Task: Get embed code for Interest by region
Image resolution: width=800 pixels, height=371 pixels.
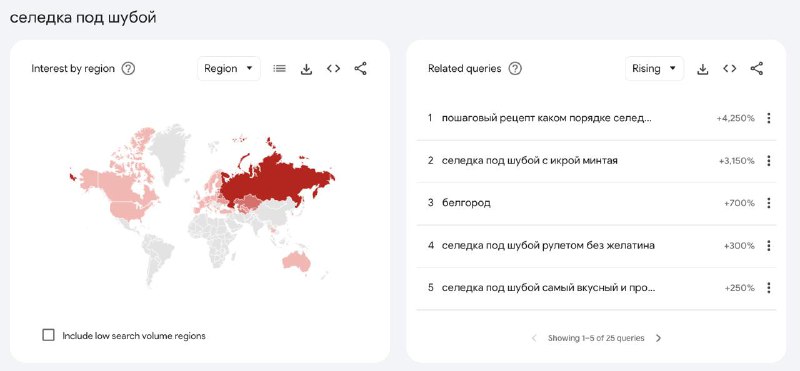Action: pyautogui.click(x=333, y=68)
